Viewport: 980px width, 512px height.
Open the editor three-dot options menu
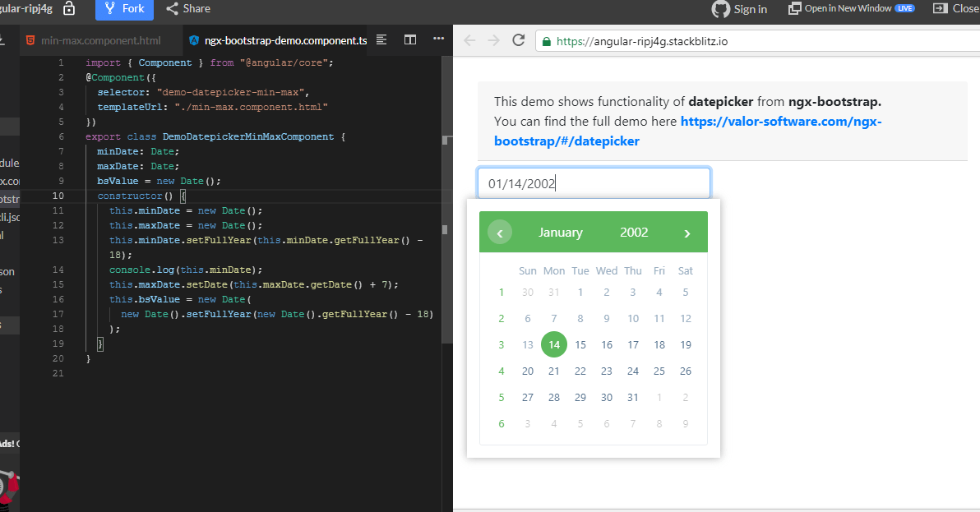(438, 39)
